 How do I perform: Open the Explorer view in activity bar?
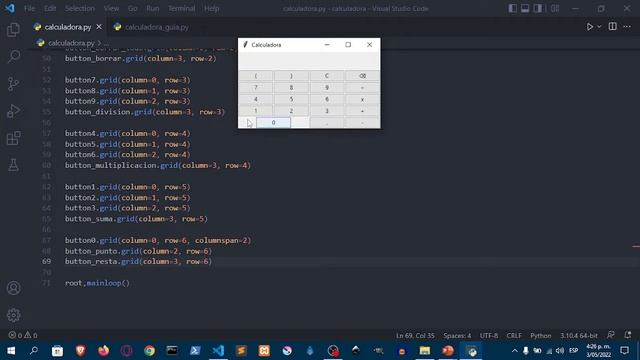point(13,29)
